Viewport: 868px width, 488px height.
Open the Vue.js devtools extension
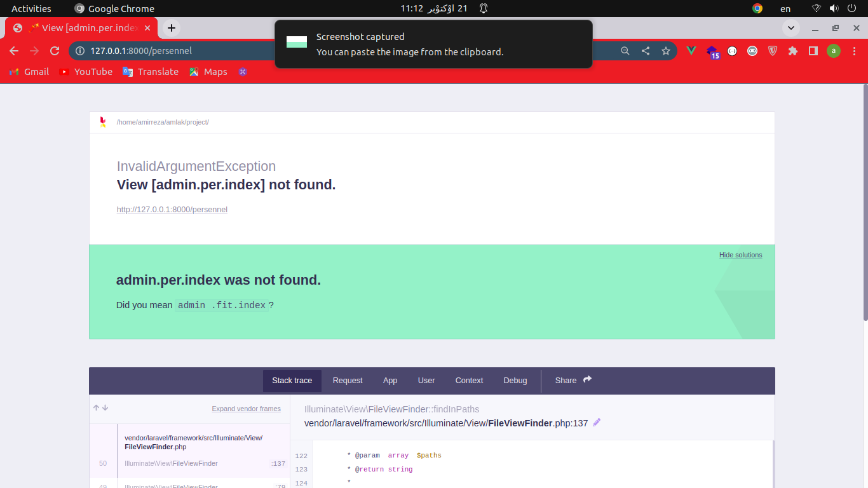(691, 51)
